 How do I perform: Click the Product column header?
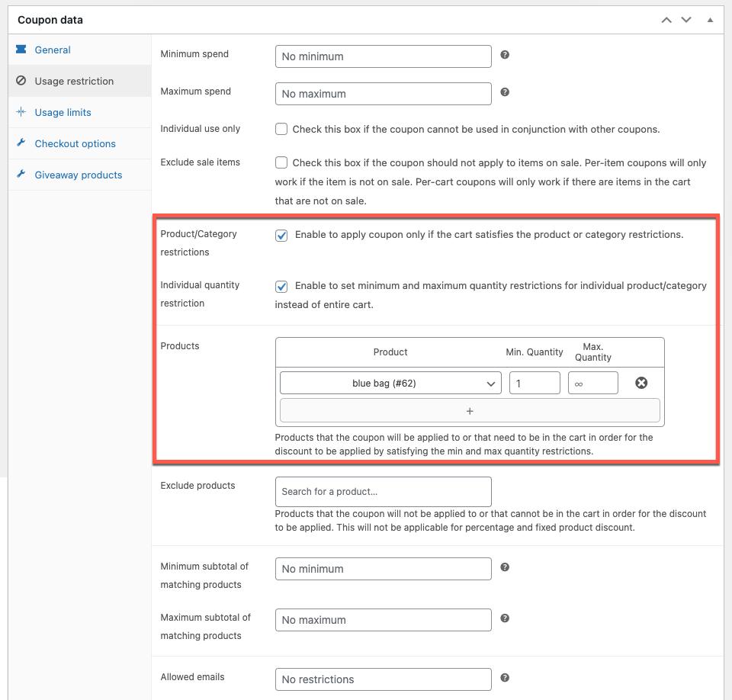390,352
